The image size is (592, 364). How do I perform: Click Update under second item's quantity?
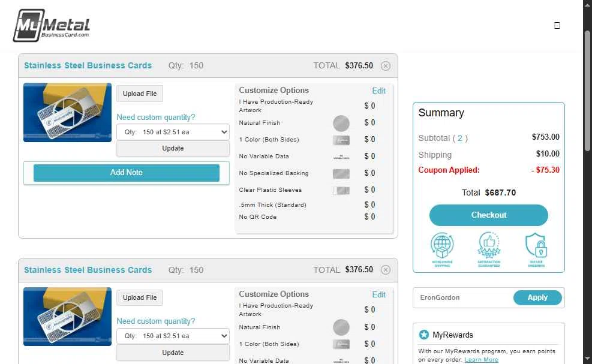173,353
